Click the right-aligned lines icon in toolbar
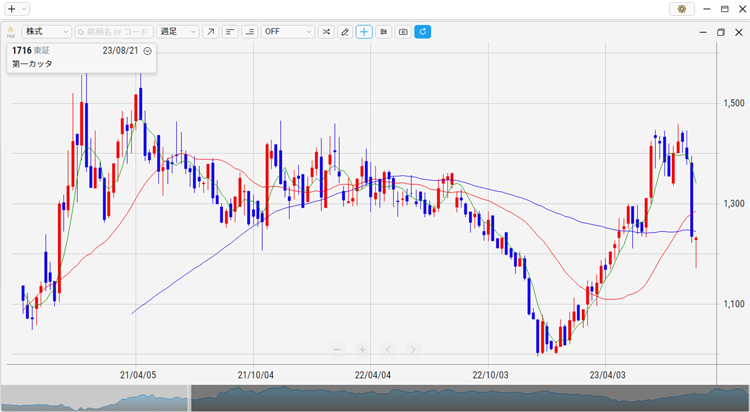Image resolution: width=750 pixels, height=412 pixels. [249, 32]
